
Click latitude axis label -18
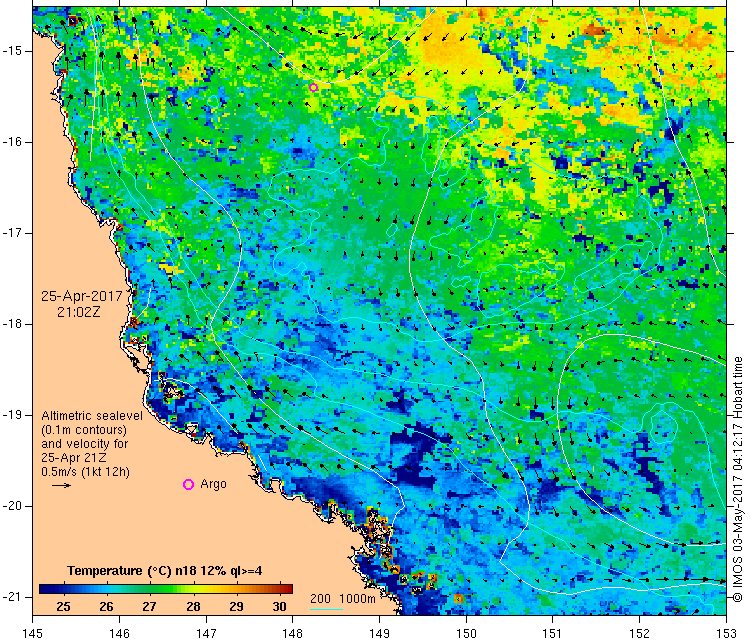pyautogui.click(x=11, y=324)
